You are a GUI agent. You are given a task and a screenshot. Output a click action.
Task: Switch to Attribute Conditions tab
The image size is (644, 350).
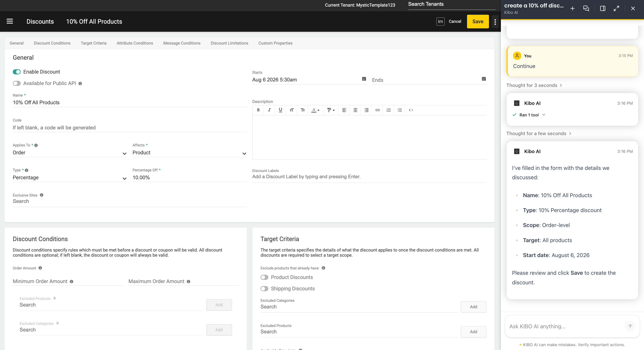point(135,43)
